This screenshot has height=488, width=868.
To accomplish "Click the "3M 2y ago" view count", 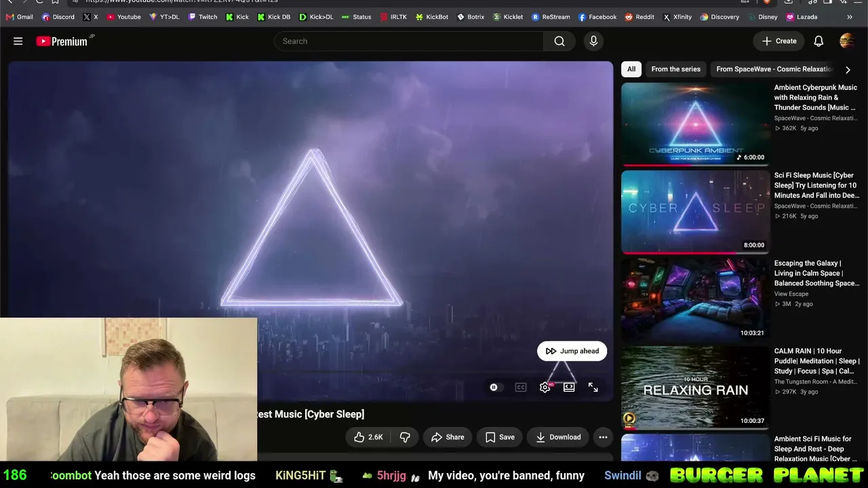I will tap(793, 304).
